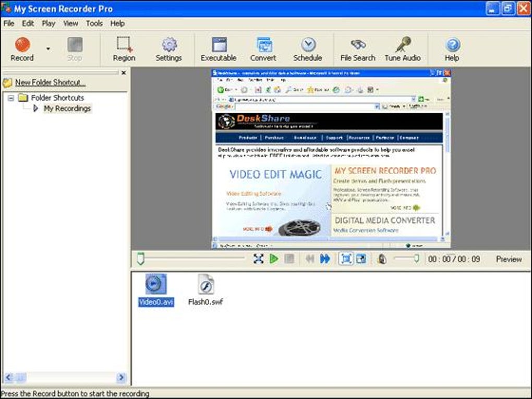
Task: Mute audio with the speaker icon
Action: (382, 259)
